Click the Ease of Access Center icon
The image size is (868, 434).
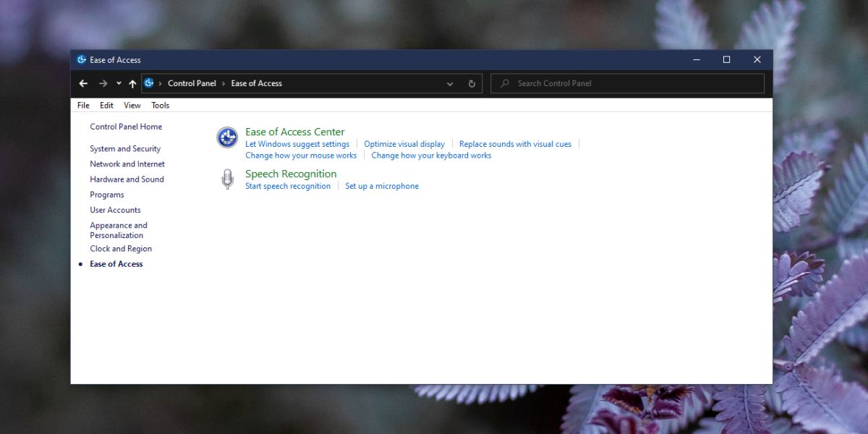[226, 137]
